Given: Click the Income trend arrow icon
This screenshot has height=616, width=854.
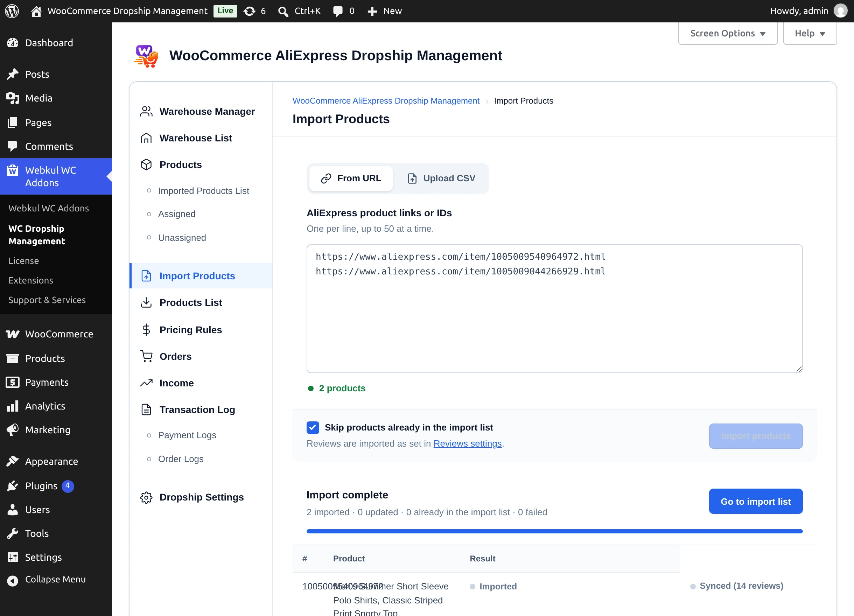Looking at the screenshot, I should point(146,383).
